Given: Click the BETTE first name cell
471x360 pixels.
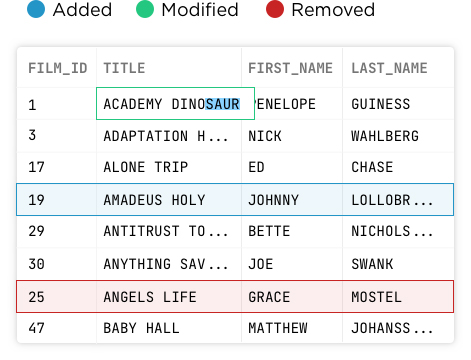Looking at the screenshot, I should tap(292, 231).
